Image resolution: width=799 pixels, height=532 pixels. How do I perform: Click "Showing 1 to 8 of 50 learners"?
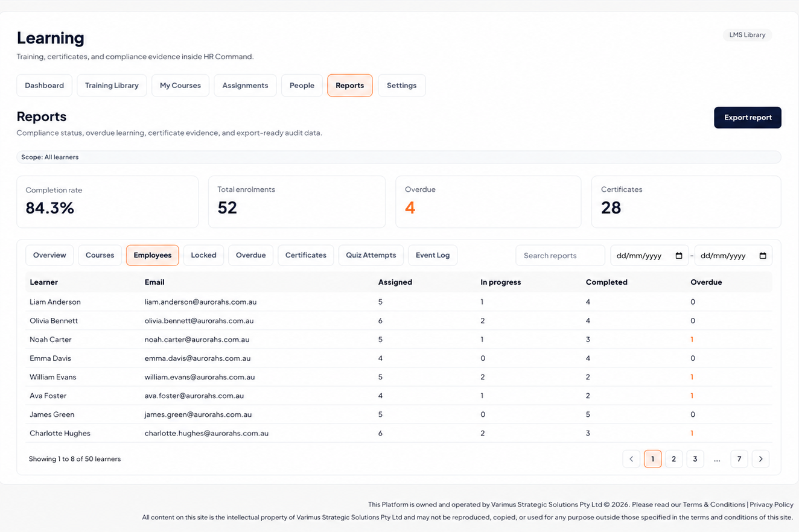coord(75,459)
